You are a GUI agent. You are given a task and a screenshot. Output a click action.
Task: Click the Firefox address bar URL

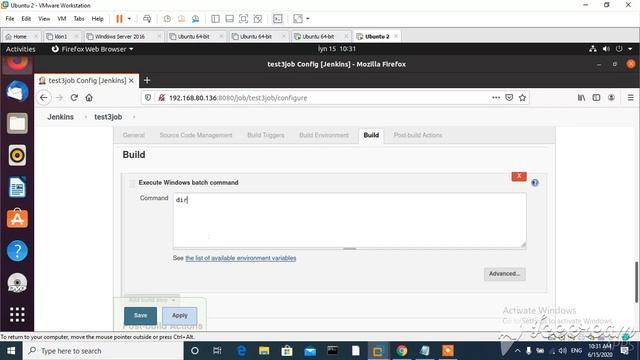pos(238,98)
